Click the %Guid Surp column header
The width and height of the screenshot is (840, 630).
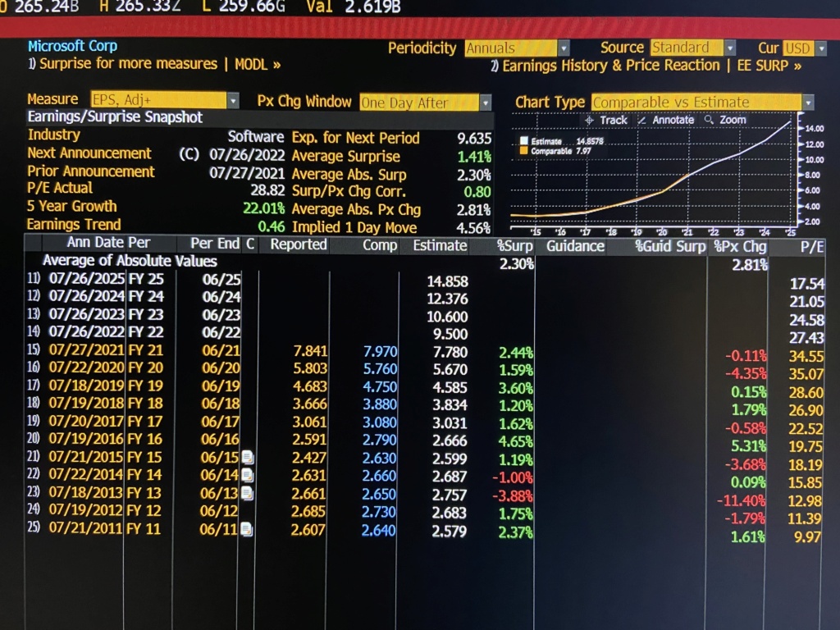[670, 246]
